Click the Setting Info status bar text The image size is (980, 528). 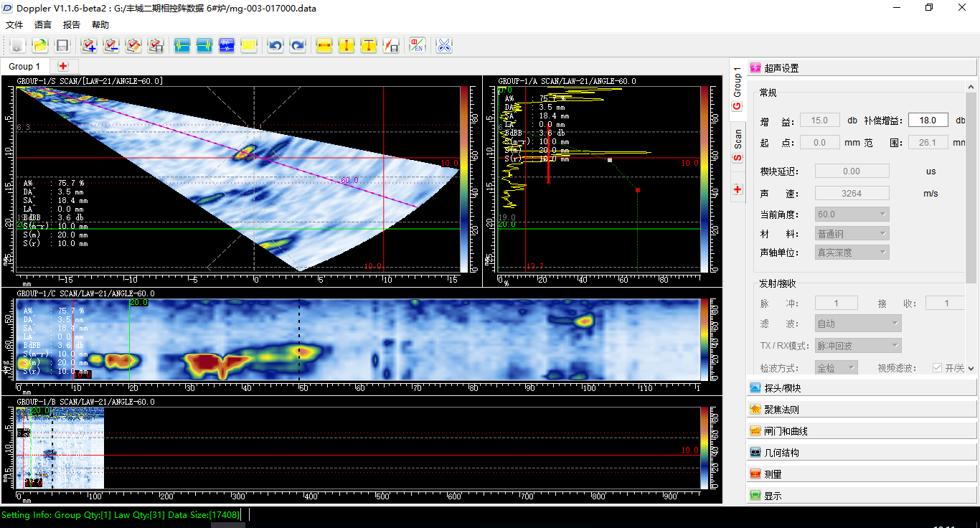click(121, 514)
